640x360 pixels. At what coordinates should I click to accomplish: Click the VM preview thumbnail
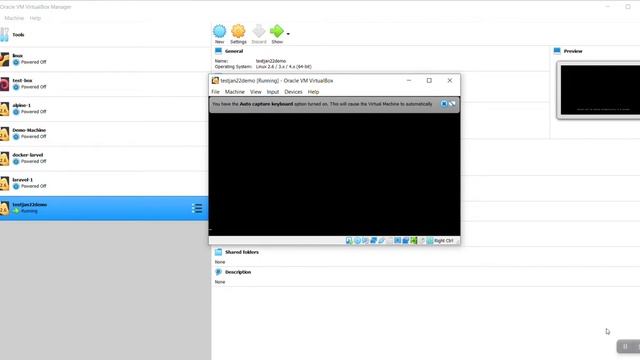coord(598,90)
